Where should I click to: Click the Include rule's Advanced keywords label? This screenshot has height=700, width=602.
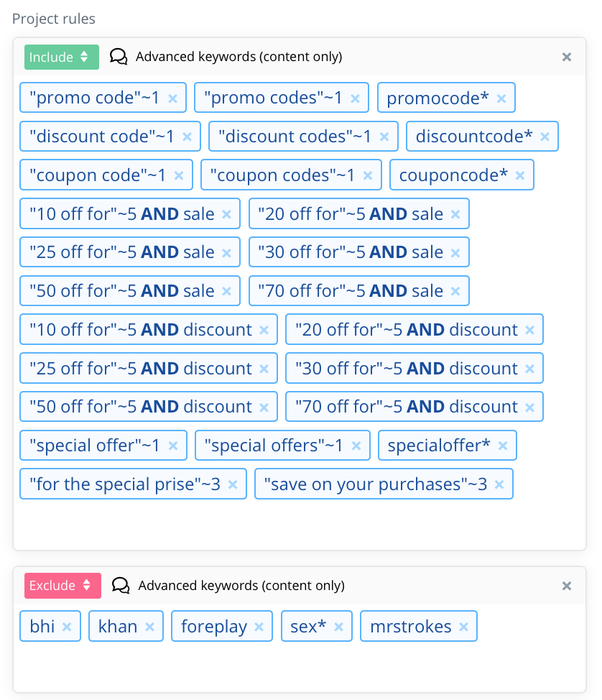coord(239,57)
